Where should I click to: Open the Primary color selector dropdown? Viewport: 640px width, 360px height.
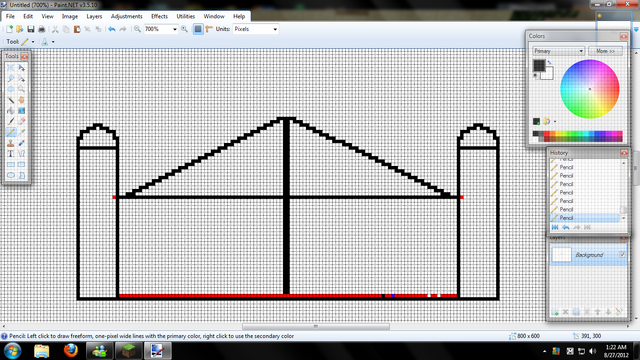(x=558, y=51)
